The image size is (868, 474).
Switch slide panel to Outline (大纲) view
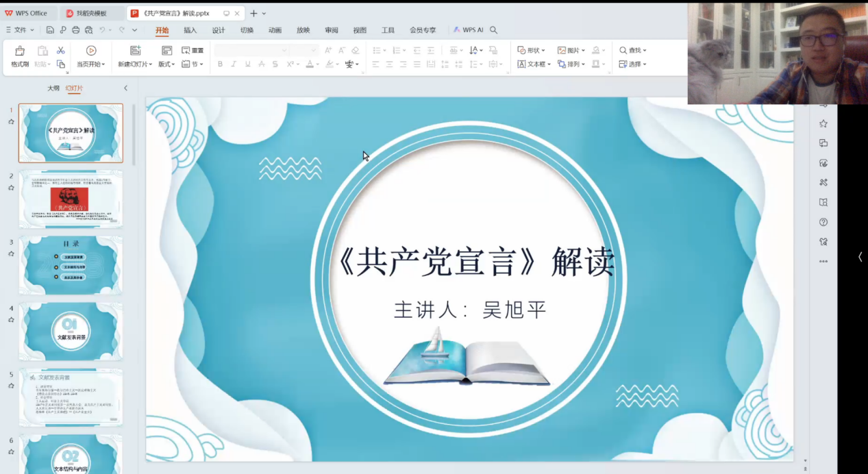coord(53,88)
